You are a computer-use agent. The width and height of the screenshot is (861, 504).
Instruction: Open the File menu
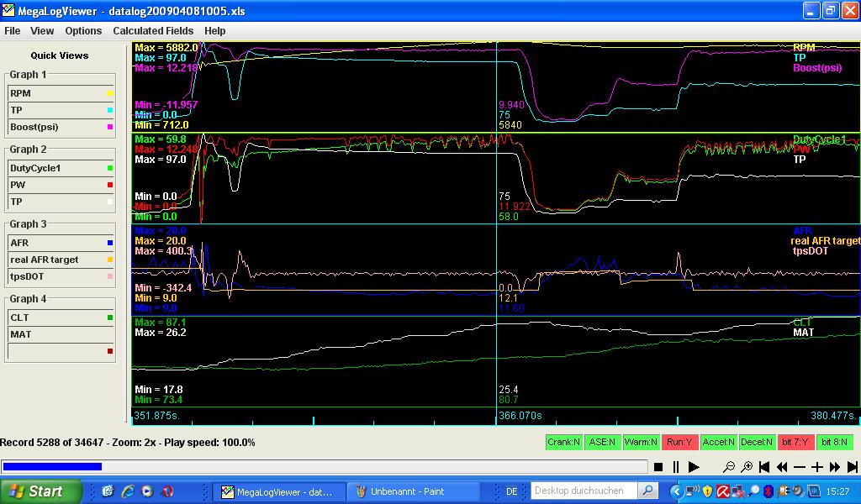12,31
